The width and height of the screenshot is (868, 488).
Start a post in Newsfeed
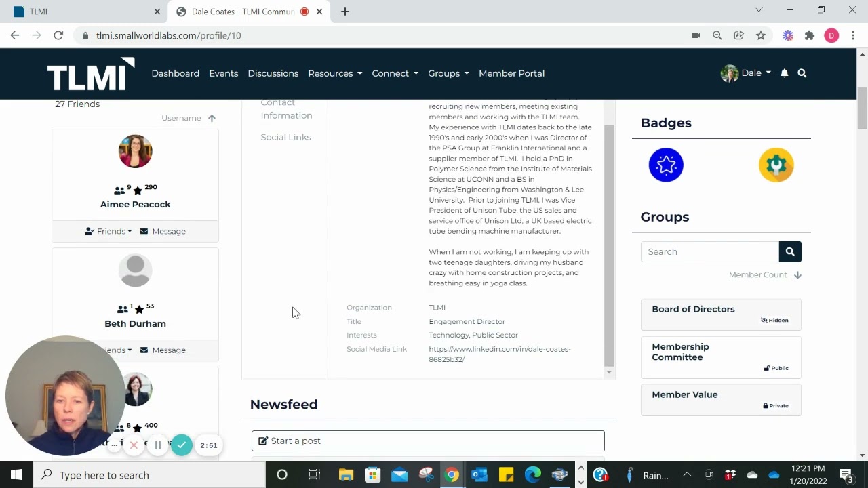click(428, 441)
